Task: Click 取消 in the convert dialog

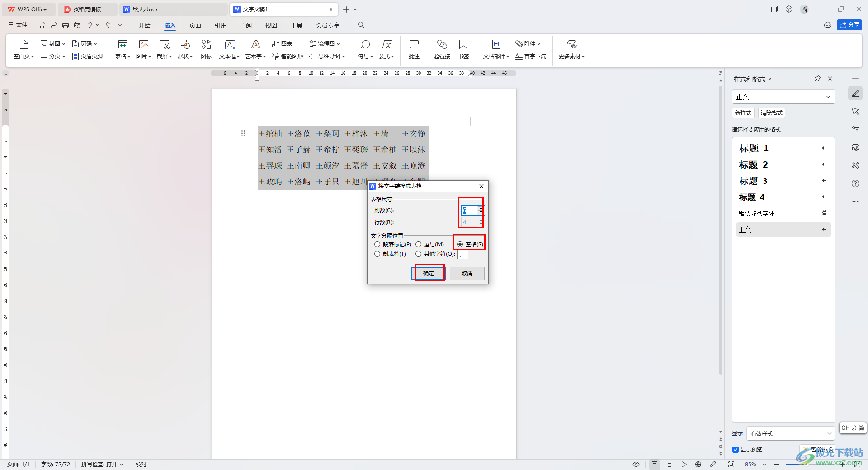Action: click(x=467, y=273)
